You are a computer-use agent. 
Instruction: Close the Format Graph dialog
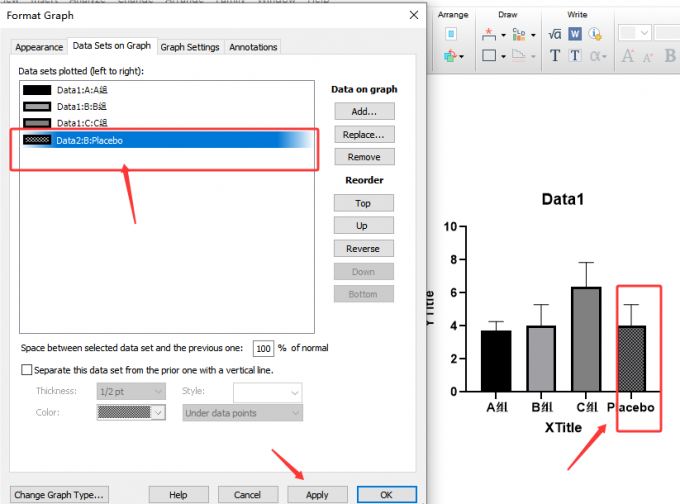414,15
